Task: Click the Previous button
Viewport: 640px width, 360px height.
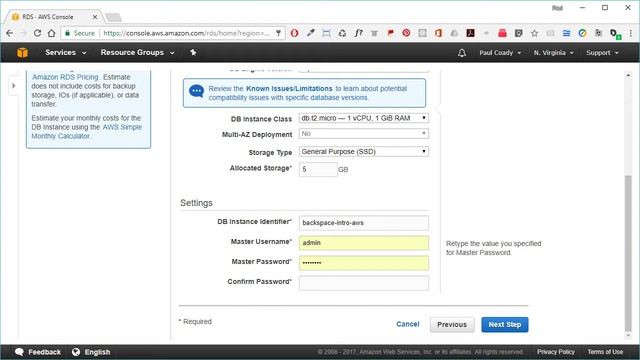Action: point(452,324)
